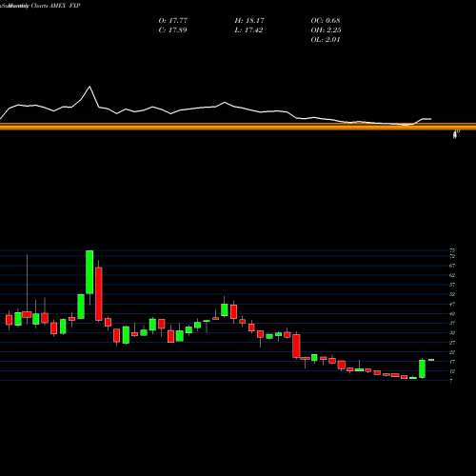Image resolution: width=476 pixels, height=476 pixels.
Task: Click the 'OH: 2.25' value
Action: coord(326,30)
